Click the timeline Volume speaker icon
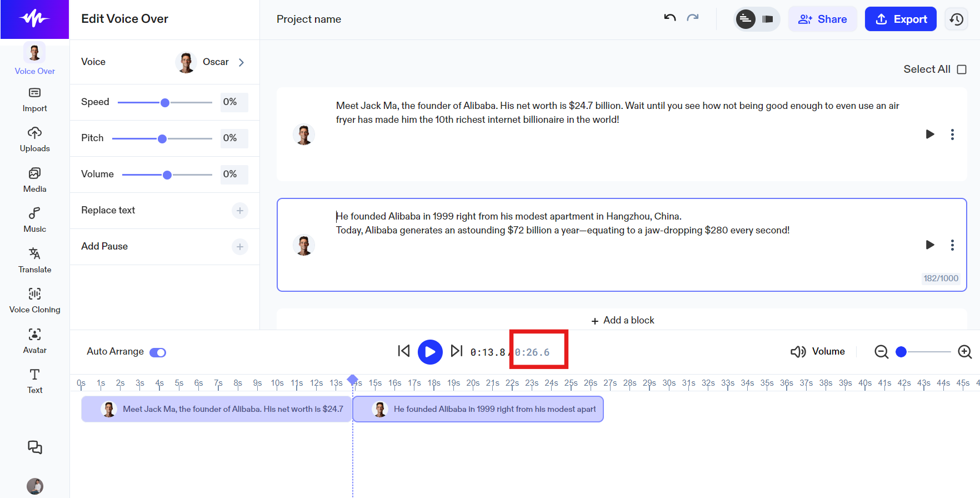Screen dimensions: 980x498 (x=798, y=352)
